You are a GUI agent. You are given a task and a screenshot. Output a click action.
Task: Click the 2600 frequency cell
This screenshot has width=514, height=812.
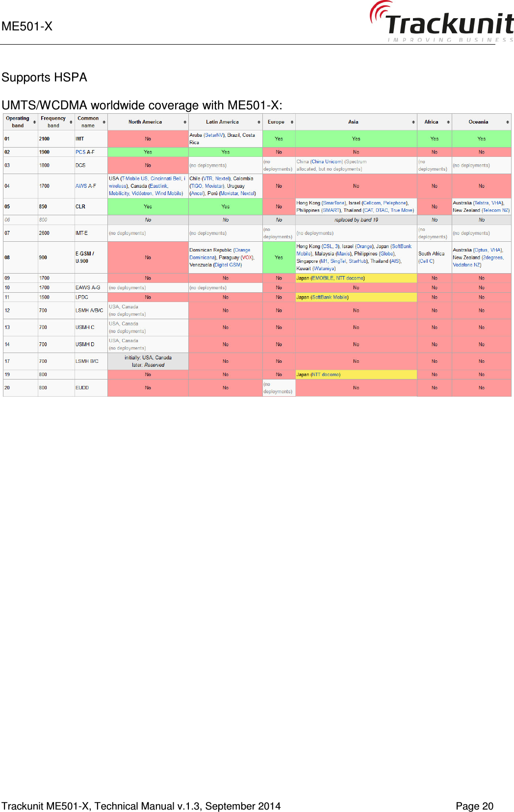(x=56, y=233)
